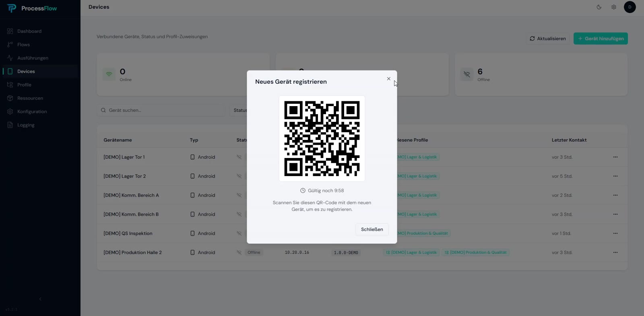Image resolution: width=644 pixels, height=316 pixels.
Task: Click the clock icon beside Gültig noch
Action: (x=303, y=191)
